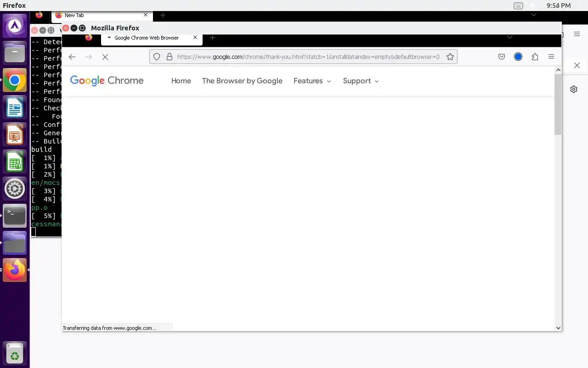The height and width of the screenshot is (368, 588).
Task: Open the Firefox account avatar icon
Action: pos(518,57)
